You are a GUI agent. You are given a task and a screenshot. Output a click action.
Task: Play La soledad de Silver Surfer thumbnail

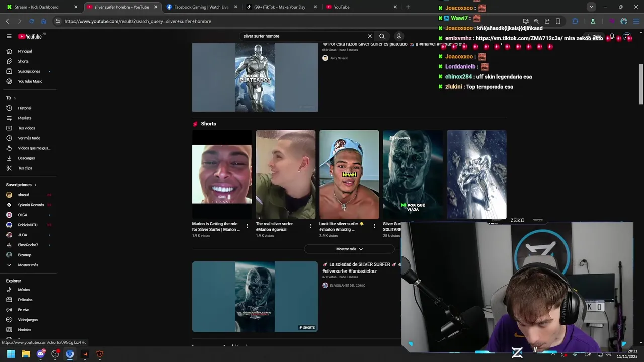tap(255, 297)
